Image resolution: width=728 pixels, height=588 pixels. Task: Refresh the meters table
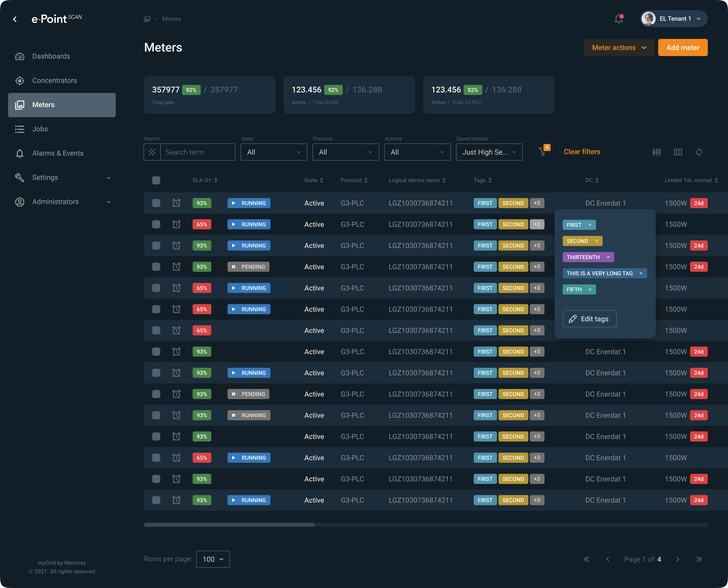[x=699, y=152]
